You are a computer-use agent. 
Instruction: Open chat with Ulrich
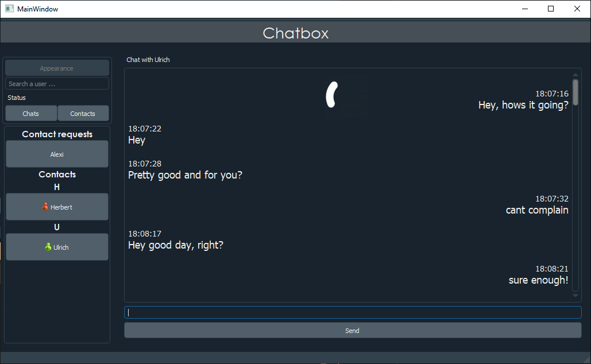point(57,247)
